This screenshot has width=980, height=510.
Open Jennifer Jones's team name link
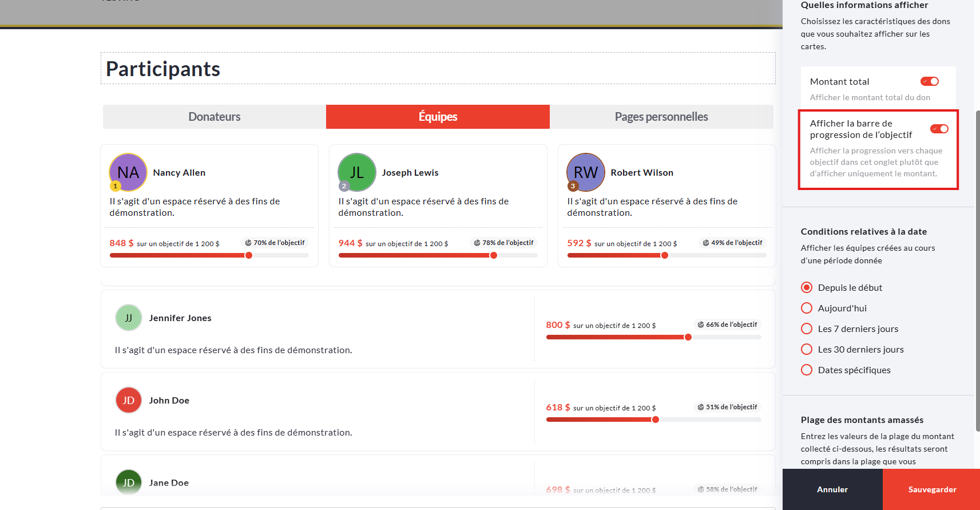(180, 318)
